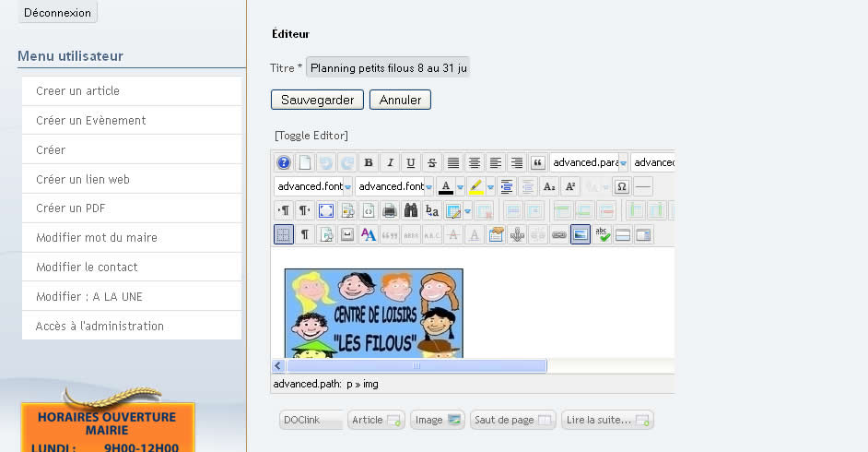Click the print icon
This screenshot has width=868, height=452.
coord(390,210)
